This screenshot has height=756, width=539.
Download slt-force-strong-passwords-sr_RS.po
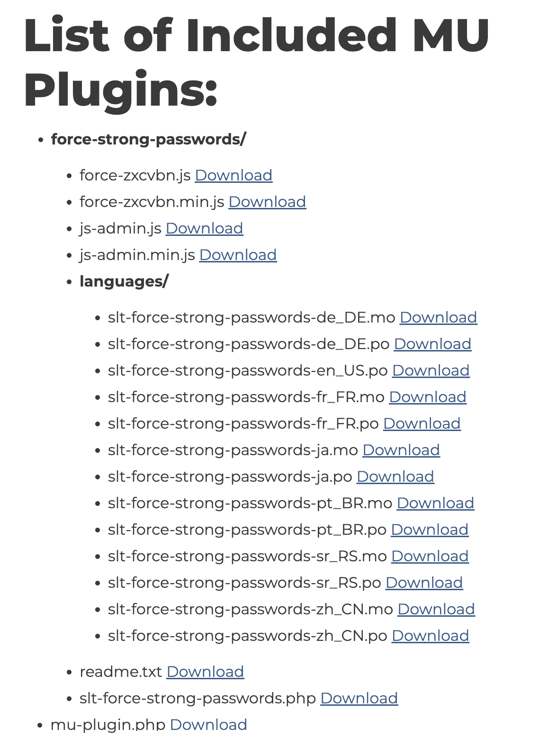click(424, 583)
